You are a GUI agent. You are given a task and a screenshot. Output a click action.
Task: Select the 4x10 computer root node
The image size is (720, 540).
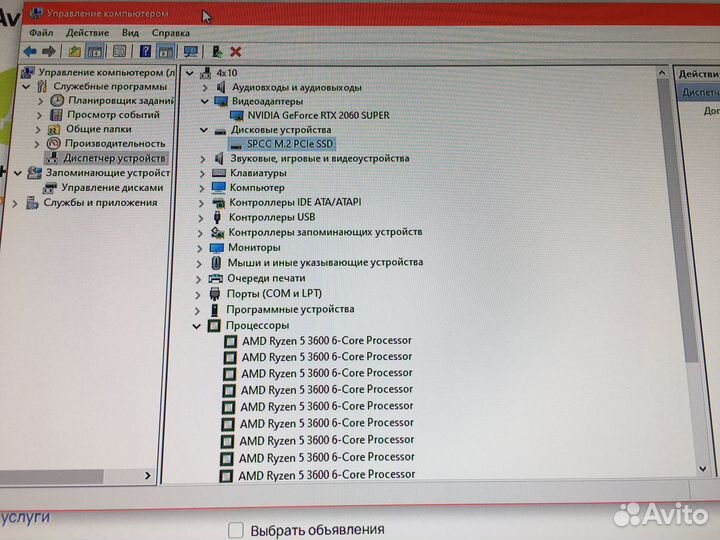(x=227, y=73)
